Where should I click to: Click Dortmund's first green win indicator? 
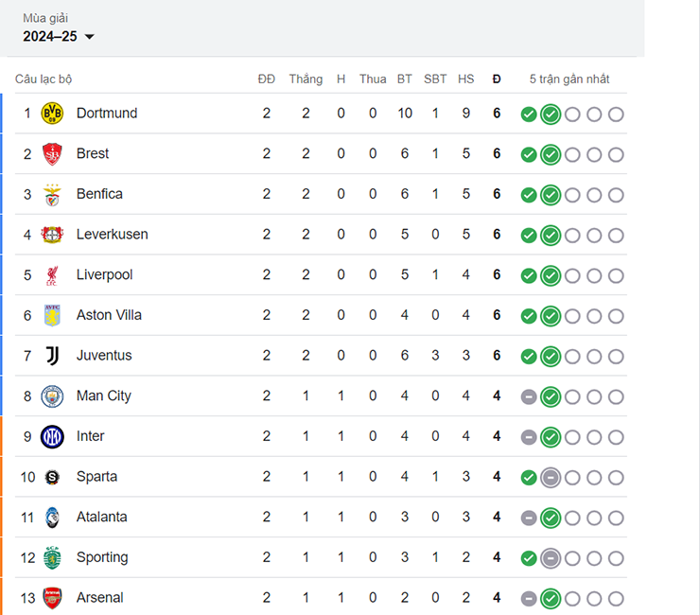[529, 114]
